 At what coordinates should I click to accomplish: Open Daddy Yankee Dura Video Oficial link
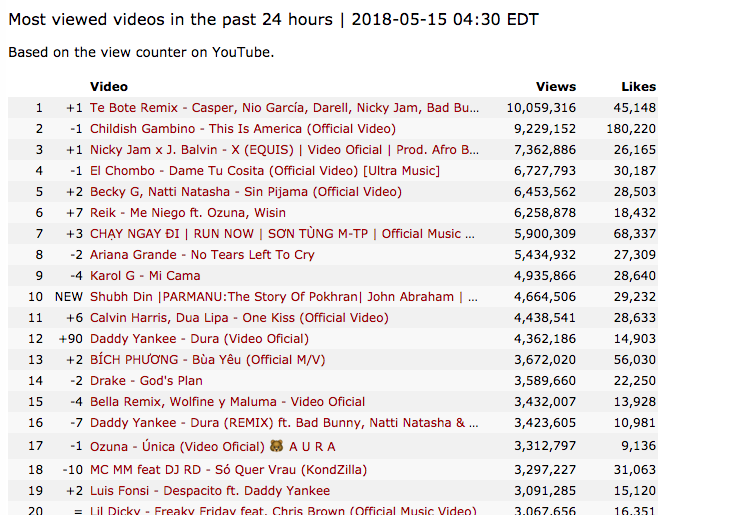click(199, 339)
